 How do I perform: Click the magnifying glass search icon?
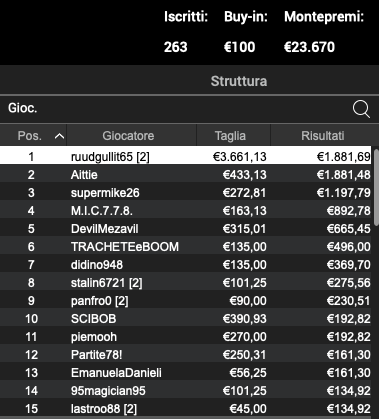point(361,109)
